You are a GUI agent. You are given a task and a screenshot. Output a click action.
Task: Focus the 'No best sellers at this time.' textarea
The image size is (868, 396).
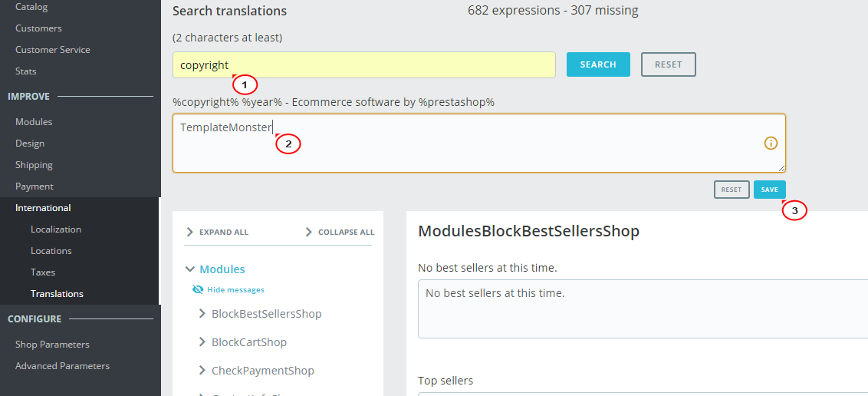tap(643, 309)
